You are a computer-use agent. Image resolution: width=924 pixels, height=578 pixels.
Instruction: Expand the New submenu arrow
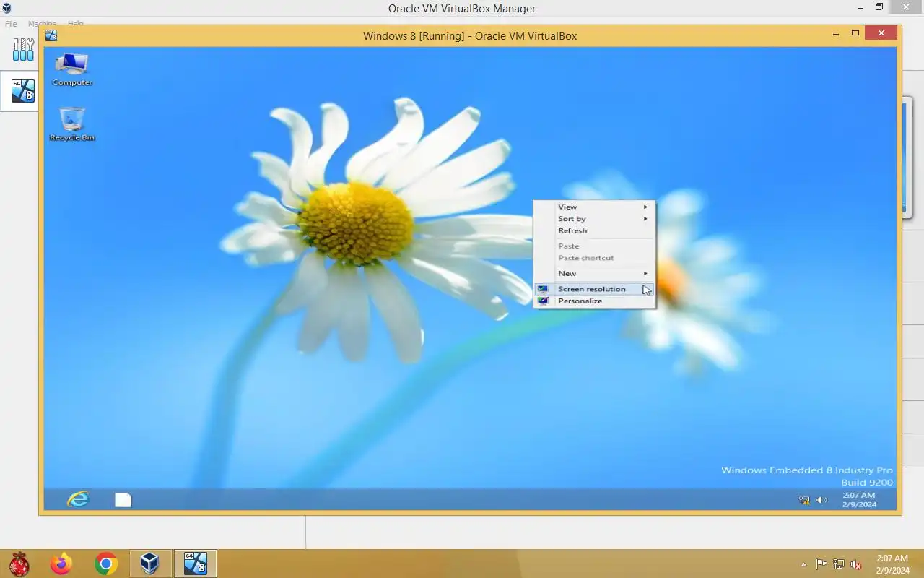click(x=646, y=273)
